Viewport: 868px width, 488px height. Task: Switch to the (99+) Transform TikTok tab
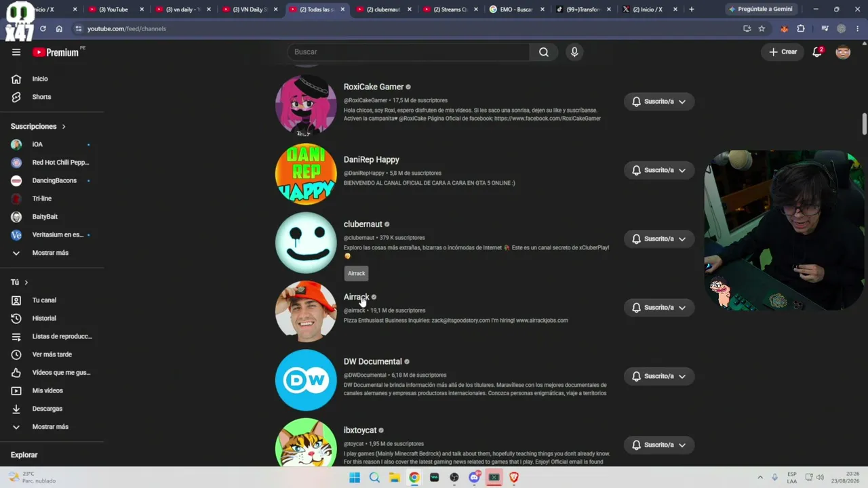[x=584, y=9]
